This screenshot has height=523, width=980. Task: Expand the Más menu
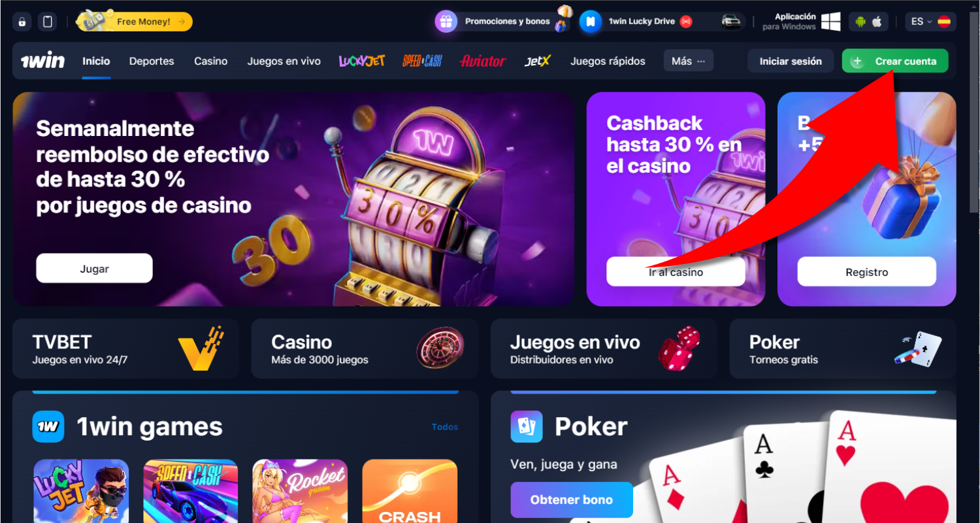tap(688, 61)
